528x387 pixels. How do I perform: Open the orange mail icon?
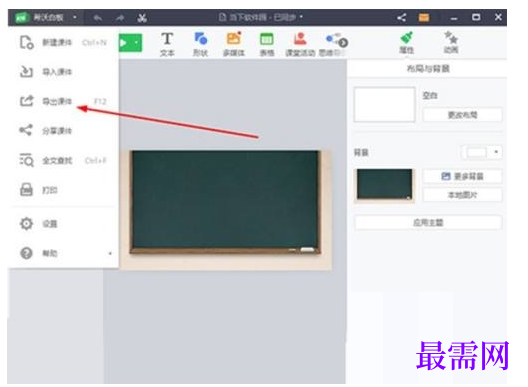[424, 18]
